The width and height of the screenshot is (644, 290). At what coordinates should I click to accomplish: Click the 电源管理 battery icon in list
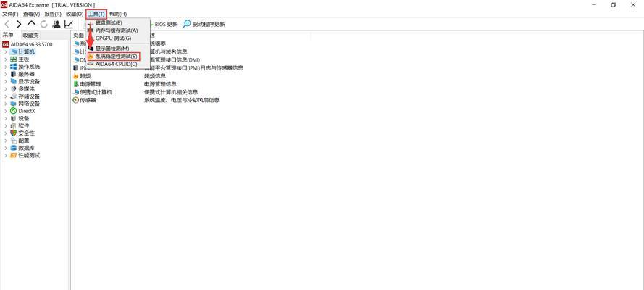(75, 84)
